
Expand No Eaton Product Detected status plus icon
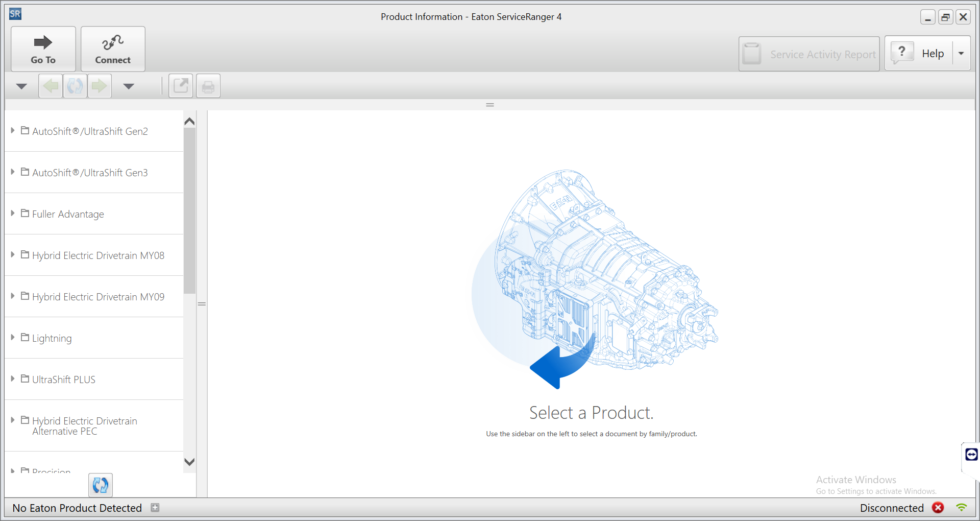(155, 507)
